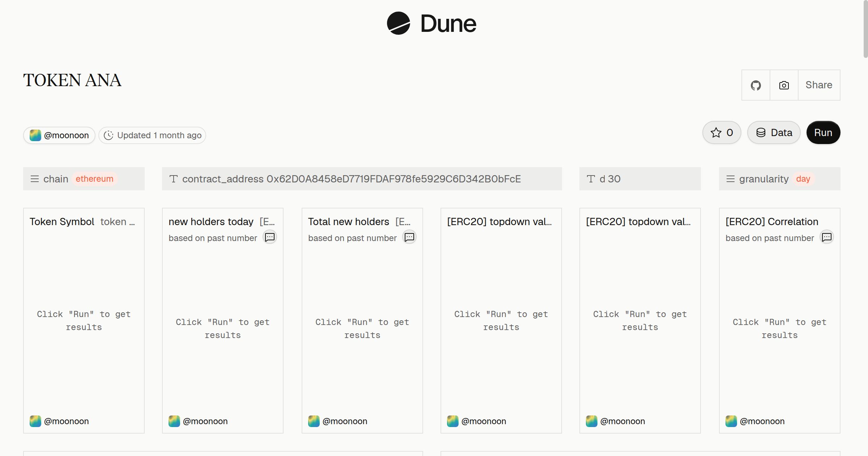Click the black Run button
This screenshot has width=868, height=456.
[823, 132]
